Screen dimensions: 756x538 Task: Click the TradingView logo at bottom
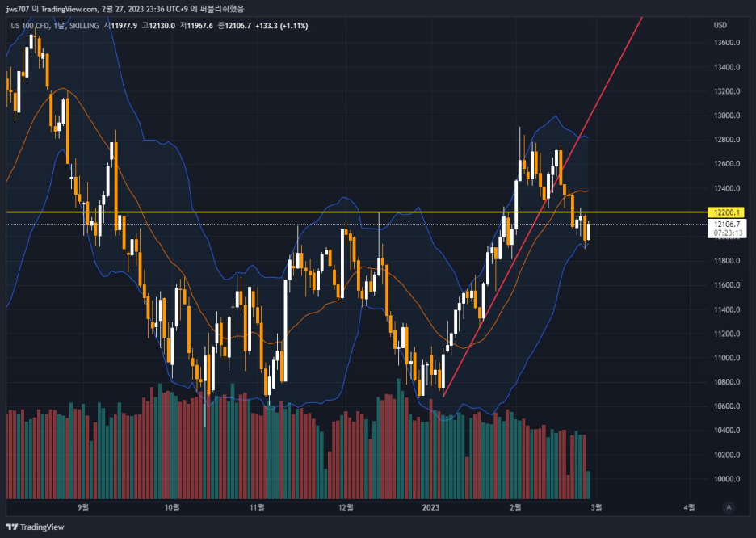[x=36, y=527]
